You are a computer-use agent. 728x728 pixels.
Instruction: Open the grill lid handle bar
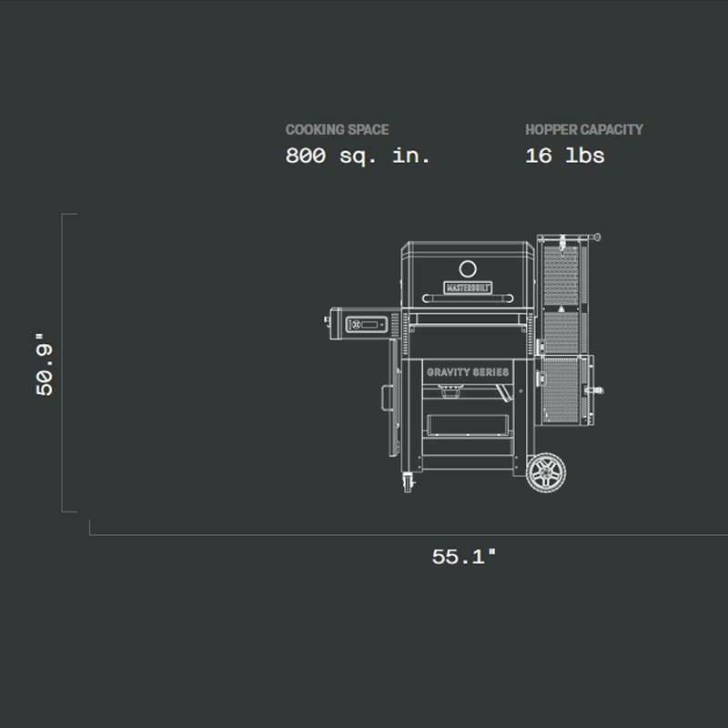(x=470, y=299)
